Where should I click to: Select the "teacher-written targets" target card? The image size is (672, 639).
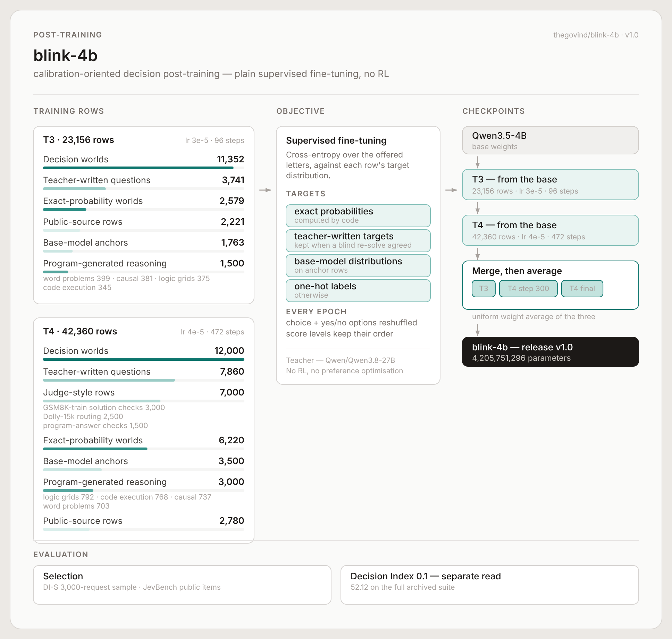click(x=358, y=241)
